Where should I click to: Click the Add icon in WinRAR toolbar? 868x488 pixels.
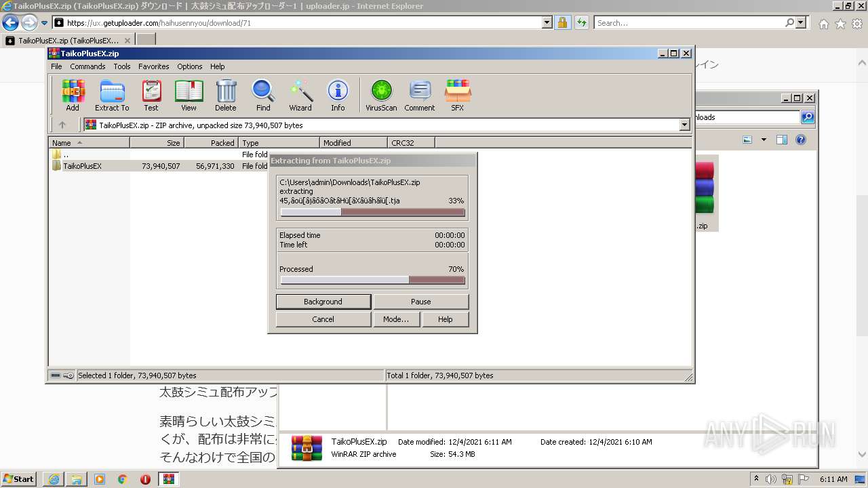(x=73, y=95)
